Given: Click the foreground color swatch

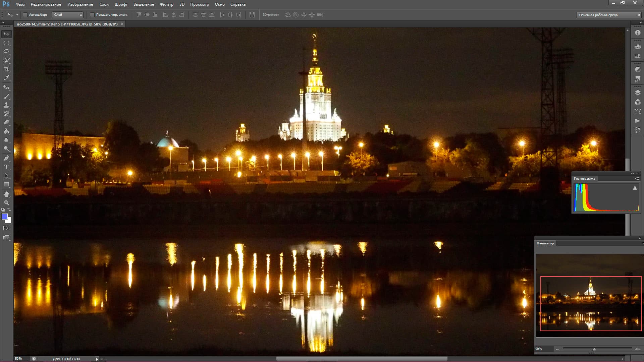Looking at the screenshot, I should tap(5, 217).
